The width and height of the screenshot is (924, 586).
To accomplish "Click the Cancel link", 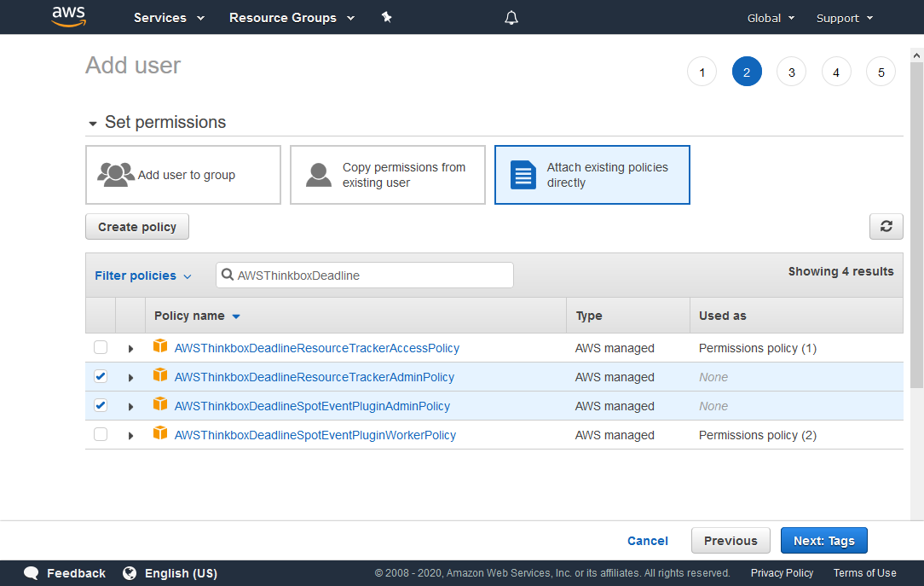I will [x=648, y=541].
